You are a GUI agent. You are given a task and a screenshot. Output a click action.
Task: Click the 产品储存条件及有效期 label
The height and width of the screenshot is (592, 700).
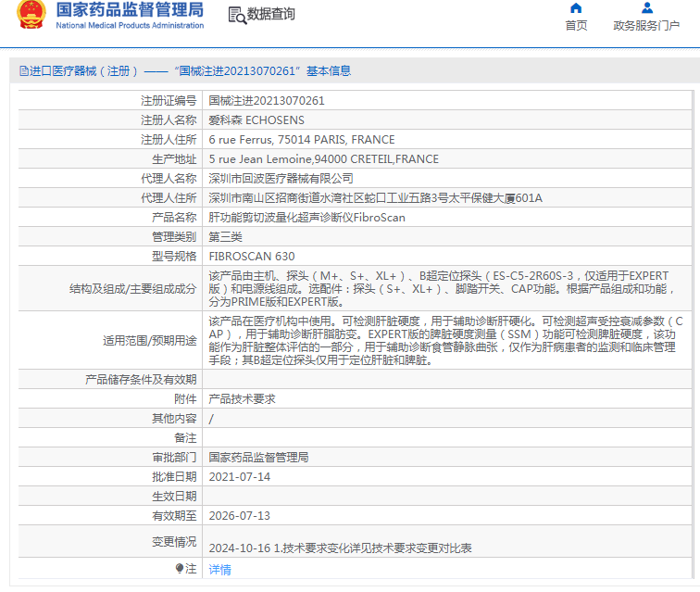pos(141,380)
